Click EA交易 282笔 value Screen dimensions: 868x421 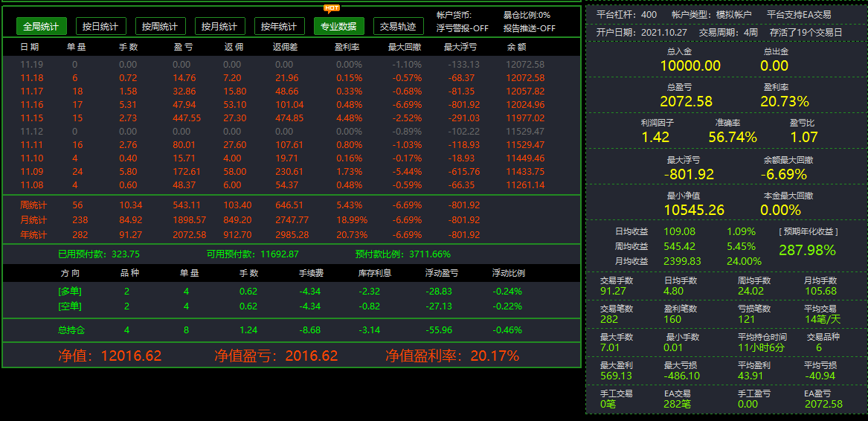tap(677, 404)
